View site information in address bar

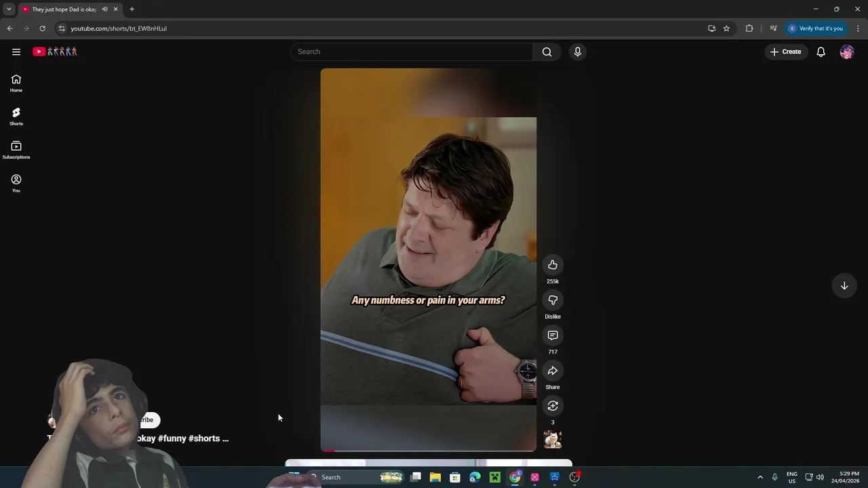pyautogui.click(x=62, y=28)
